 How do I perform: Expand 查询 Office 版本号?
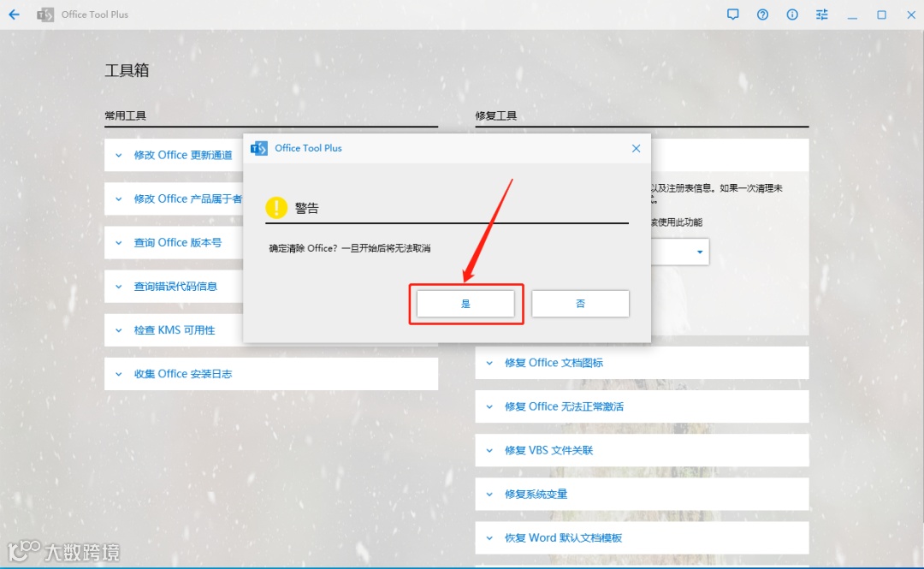(x=175, y=242)
